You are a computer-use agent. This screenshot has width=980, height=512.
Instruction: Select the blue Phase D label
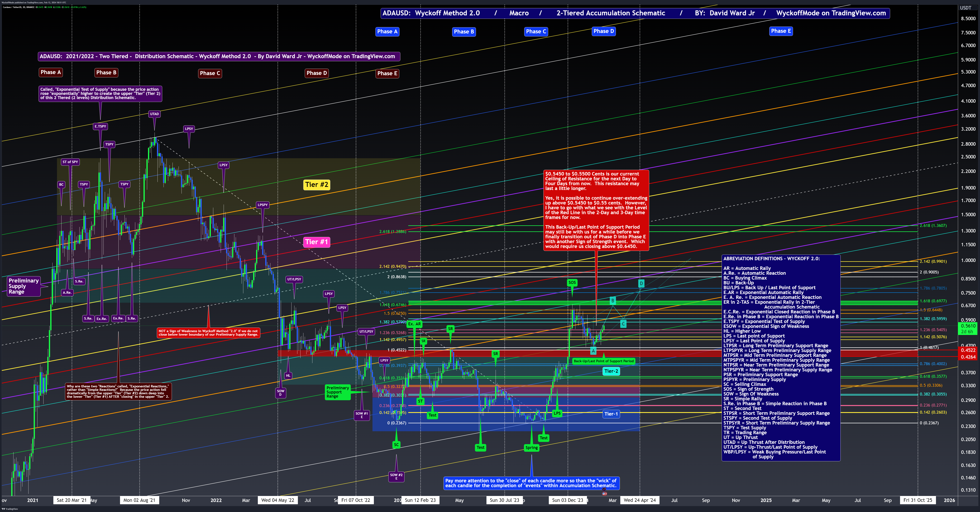tap(604, 31)
